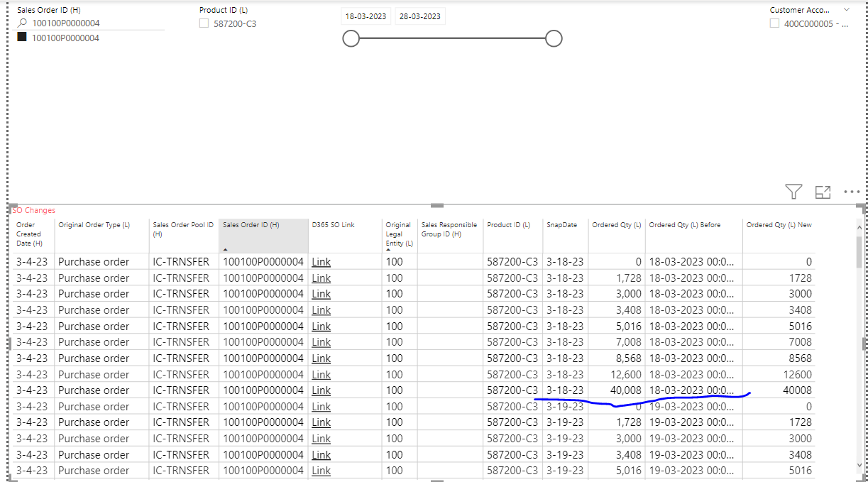Click the Focus mode icon

(x=823, y=192)
